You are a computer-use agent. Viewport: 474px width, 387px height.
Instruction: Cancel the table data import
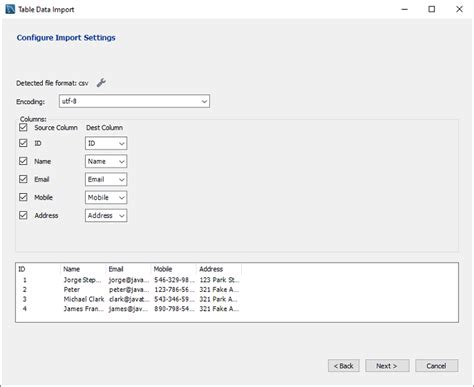[437, 366]
